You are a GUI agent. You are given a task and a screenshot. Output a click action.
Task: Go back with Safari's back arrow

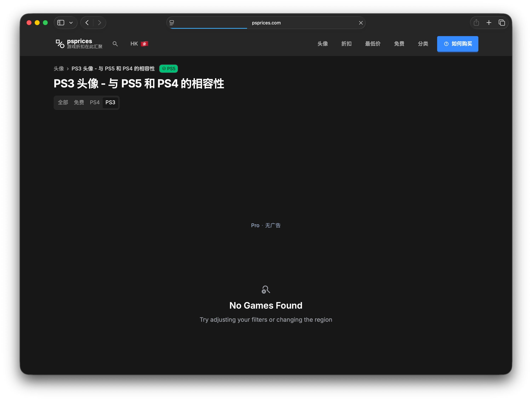tap(87, 23)
